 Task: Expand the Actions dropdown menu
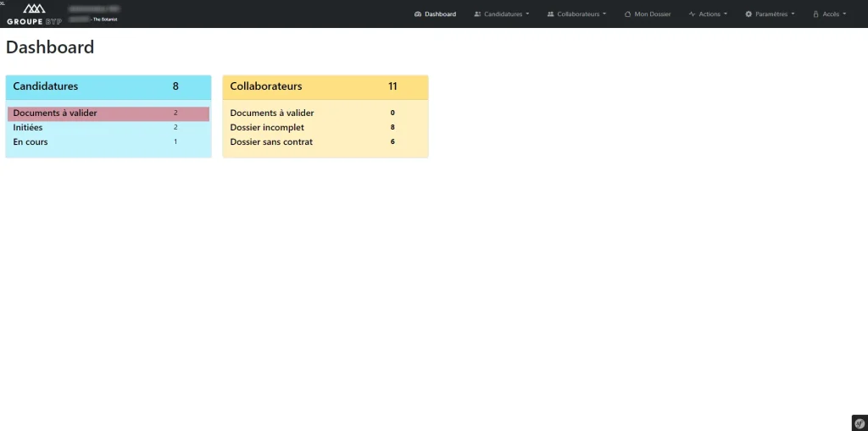pyautogui.click(x=708, y=14)
